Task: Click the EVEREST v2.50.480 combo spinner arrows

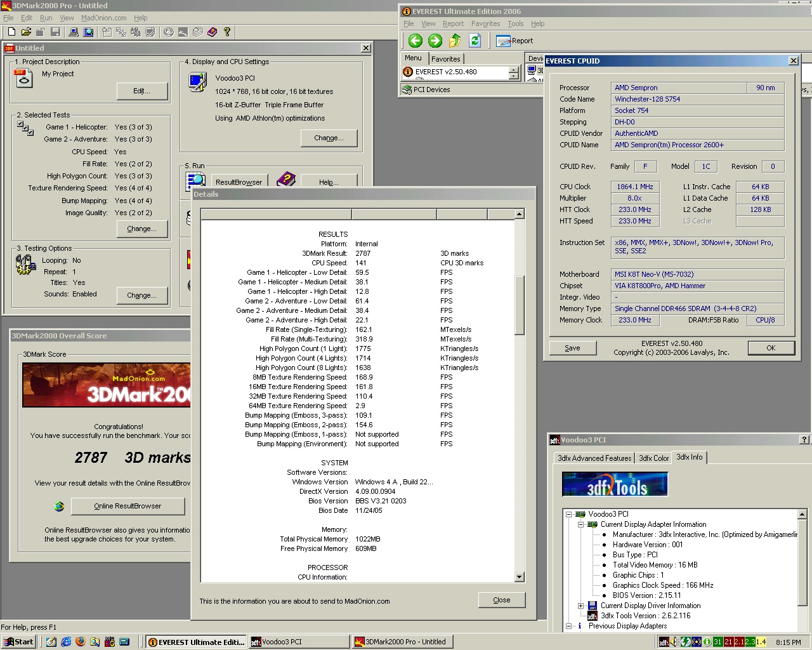Action: point(513,72)
